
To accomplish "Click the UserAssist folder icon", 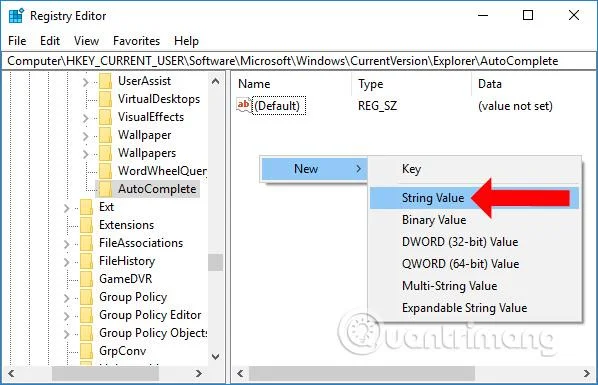I will pyautogui.click(x=105, y=81).
